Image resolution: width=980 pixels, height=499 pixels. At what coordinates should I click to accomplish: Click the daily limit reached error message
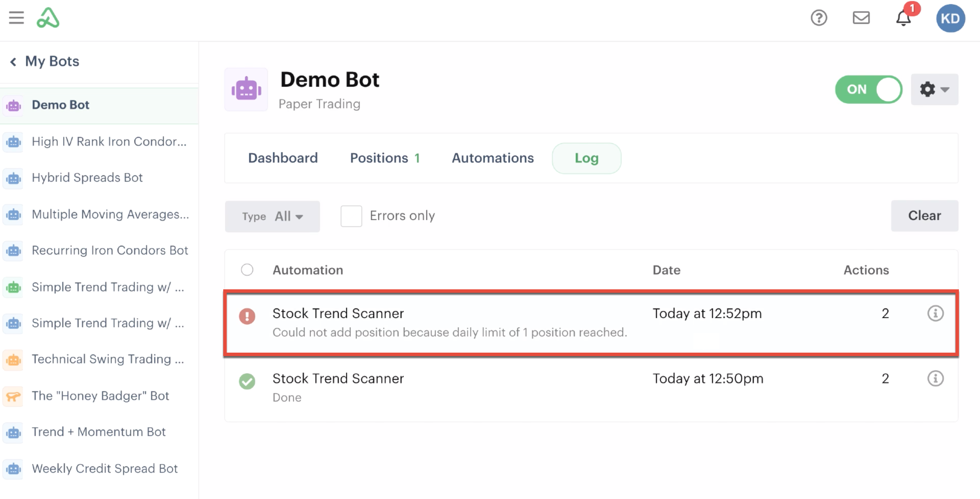pos(450,333)
